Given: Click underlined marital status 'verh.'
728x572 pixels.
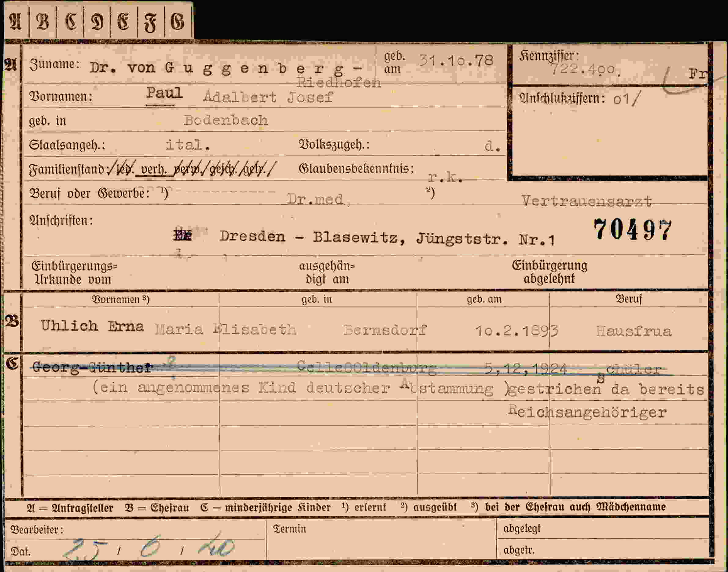Looking at the screenshot, I should 154,170.
